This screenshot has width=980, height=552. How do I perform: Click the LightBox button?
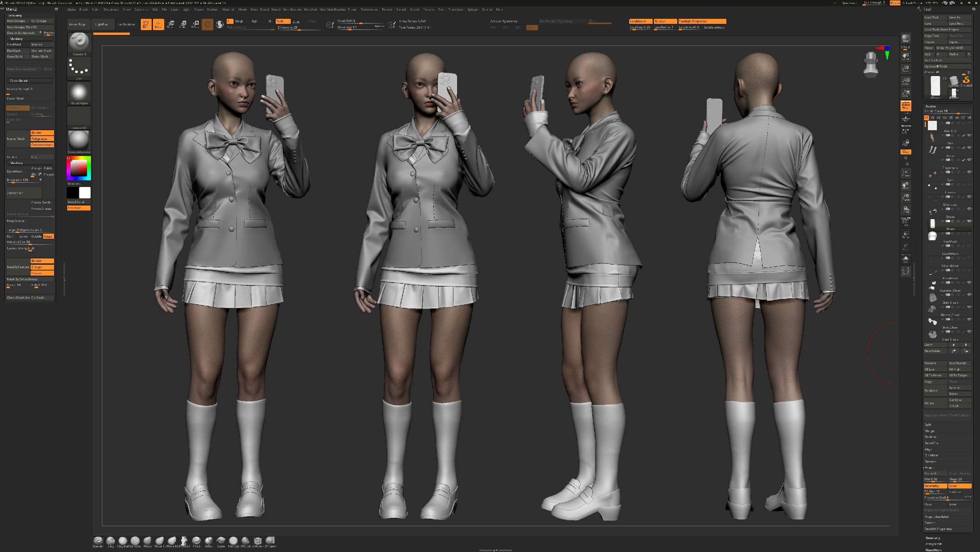click(x=103, y=24)
